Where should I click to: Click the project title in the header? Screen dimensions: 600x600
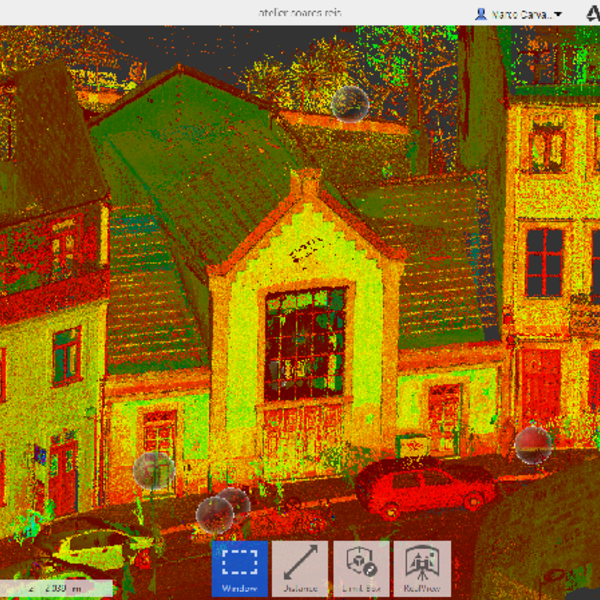tap(299, 13)
